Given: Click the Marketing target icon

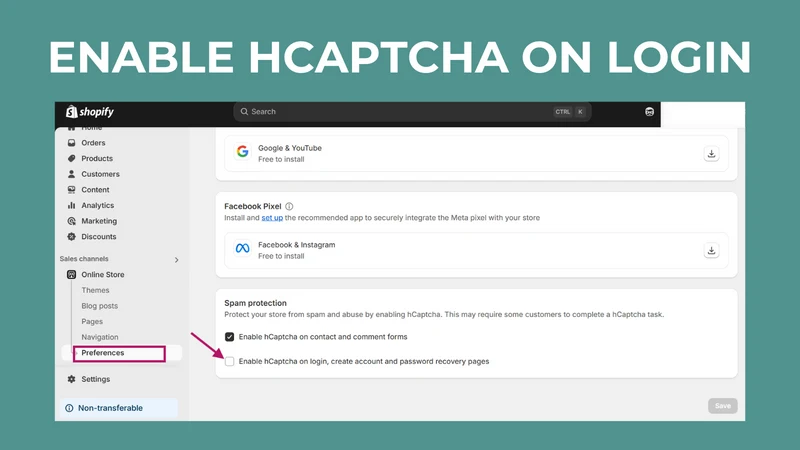Looking at the screenshot, I should [71, 221].
